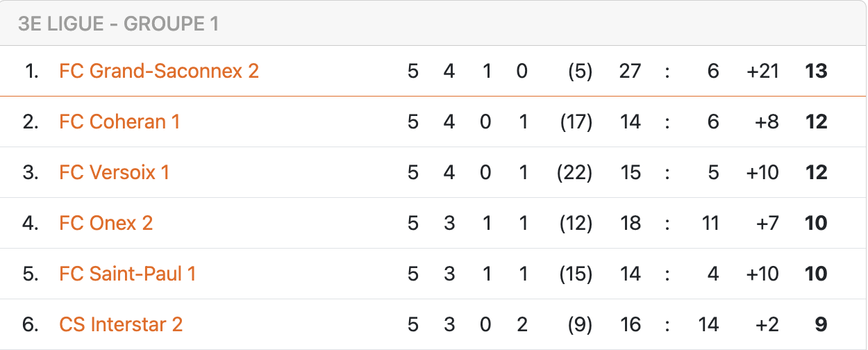
Task: Open the FC Coheran 1 team link
Action: (x=119, y=122)
